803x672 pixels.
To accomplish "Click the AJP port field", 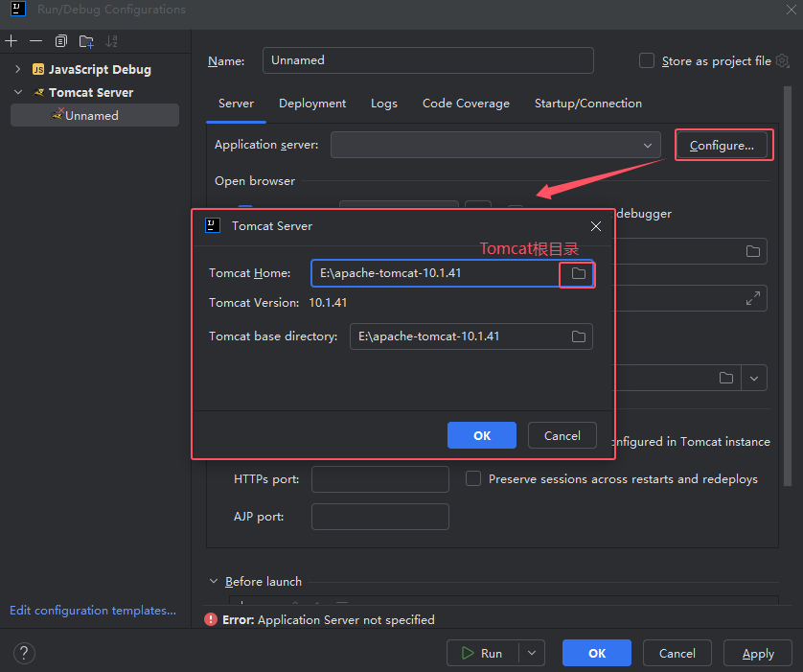I will point(380,517).
